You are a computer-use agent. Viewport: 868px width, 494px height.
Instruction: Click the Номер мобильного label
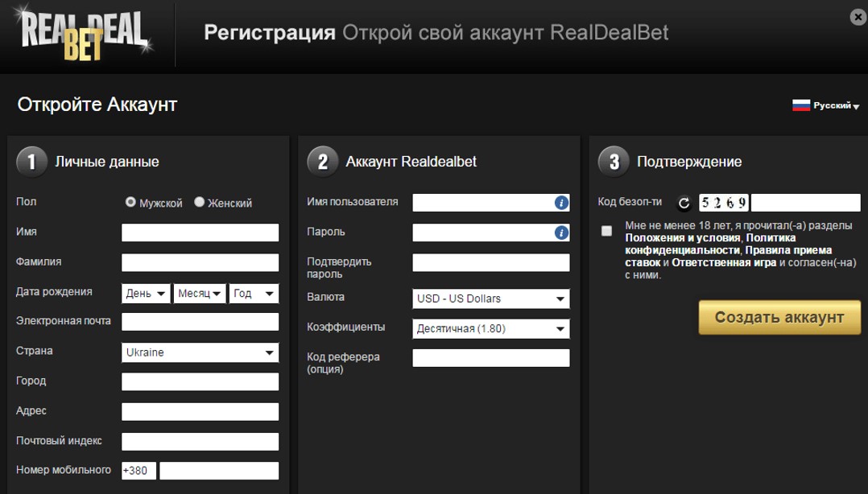(64, 470)
